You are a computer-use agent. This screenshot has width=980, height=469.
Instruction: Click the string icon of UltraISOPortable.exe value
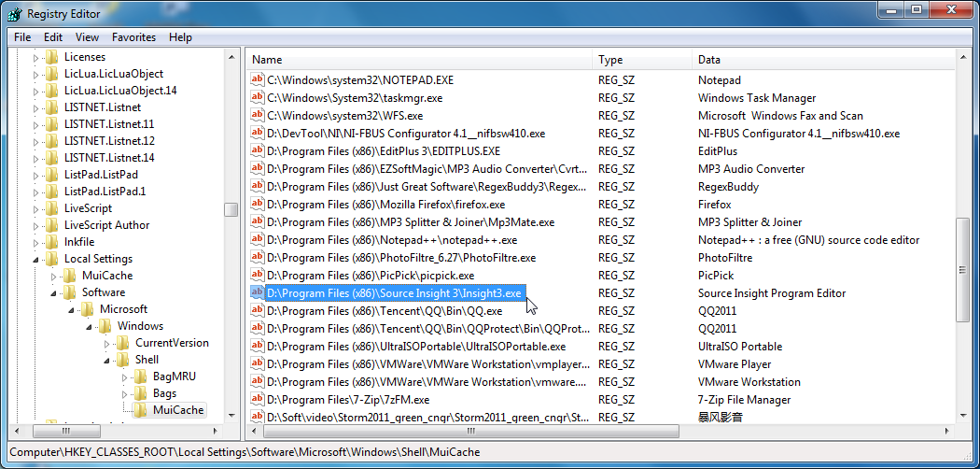[257, 346]
